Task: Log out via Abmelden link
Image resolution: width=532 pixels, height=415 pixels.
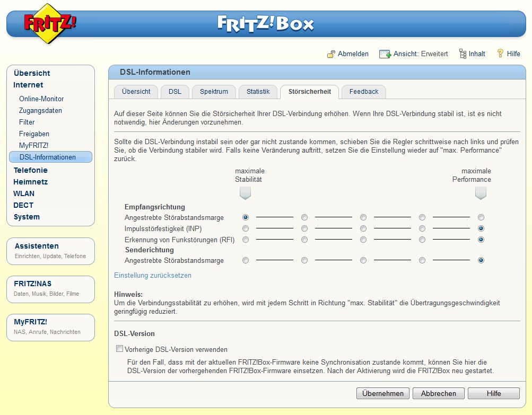Action: 353,54
